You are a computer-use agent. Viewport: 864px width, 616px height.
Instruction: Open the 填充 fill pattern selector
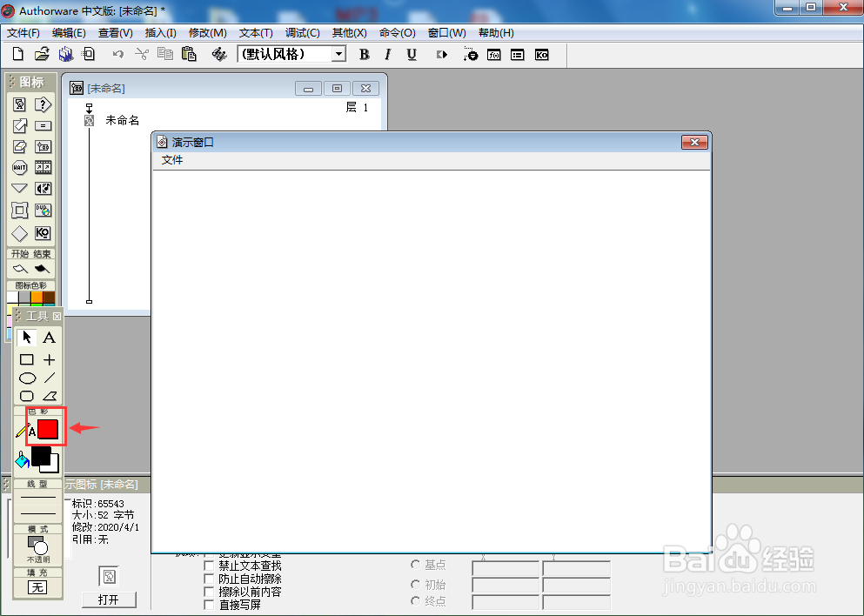click(37, 587)
